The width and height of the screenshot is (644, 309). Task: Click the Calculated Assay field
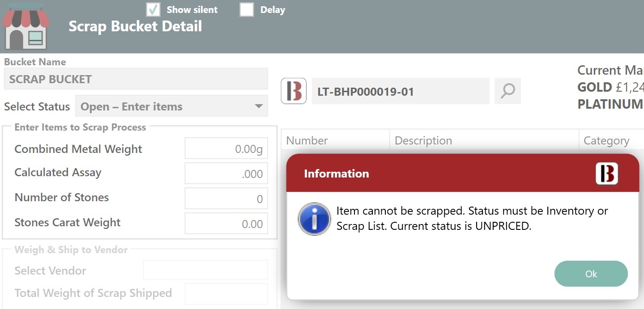(226, 174)
